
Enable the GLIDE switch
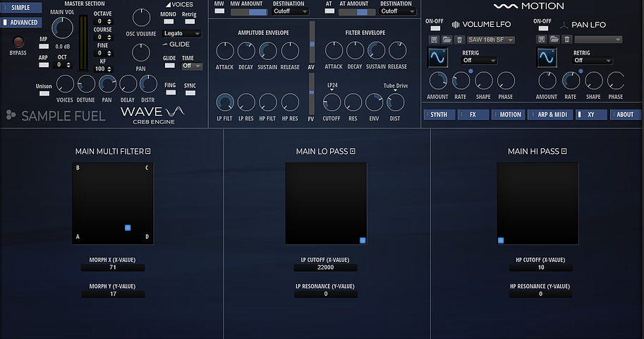169,66
